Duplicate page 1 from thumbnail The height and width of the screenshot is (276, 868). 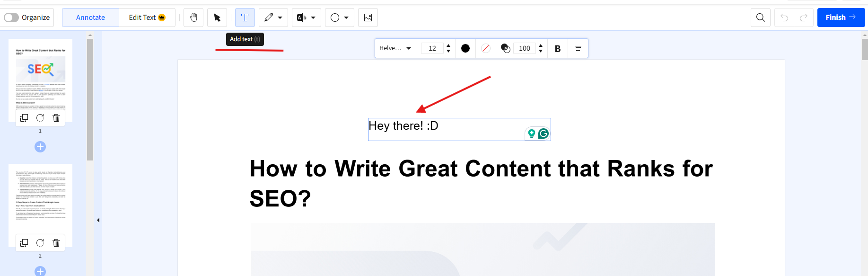pos(24,118)
